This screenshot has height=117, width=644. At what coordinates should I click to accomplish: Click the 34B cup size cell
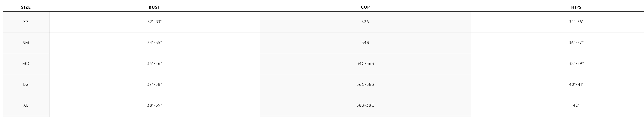pos(365,43)
